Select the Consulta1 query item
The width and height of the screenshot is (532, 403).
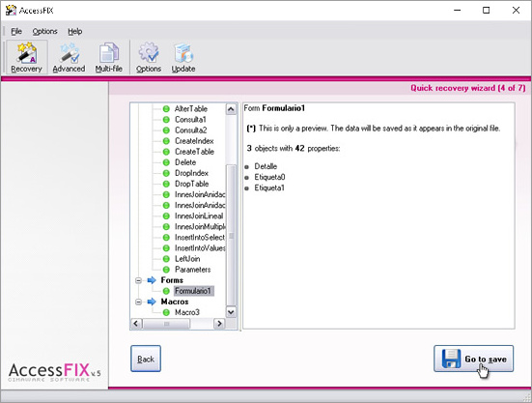tap(190, 120)
